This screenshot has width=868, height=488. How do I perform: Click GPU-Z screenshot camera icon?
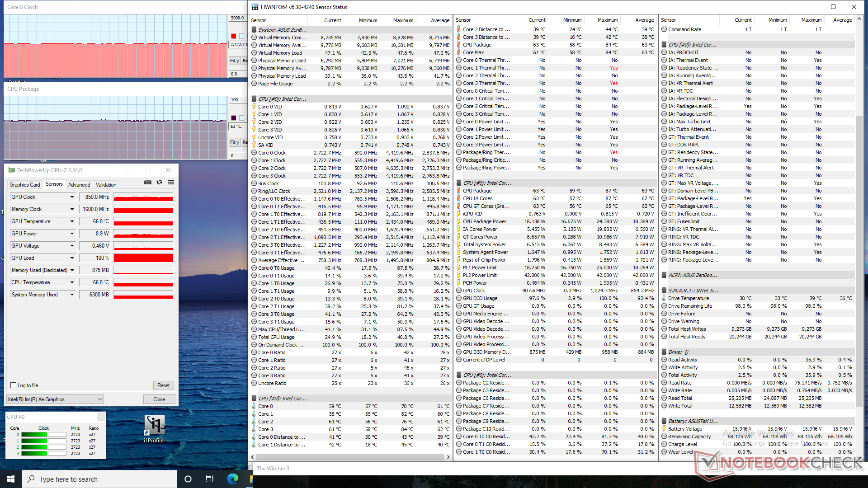click(x=148, y=183)
